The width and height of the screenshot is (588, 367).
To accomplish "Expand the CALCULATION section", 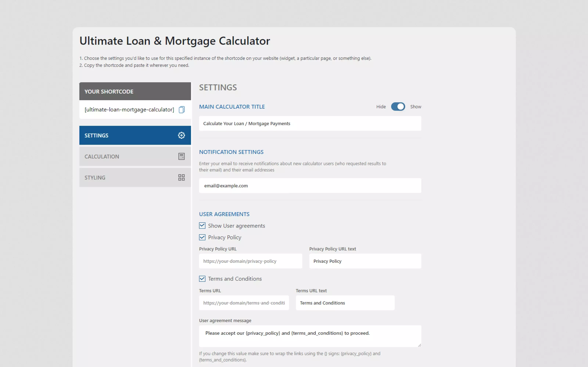I will click(135, 156).
